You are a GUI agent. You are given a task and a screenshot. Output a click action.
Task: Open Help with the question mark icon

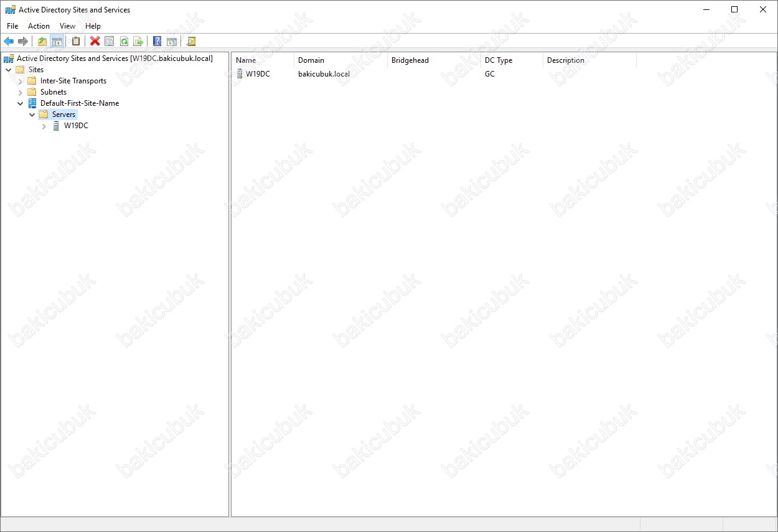(x=157, y=42)
